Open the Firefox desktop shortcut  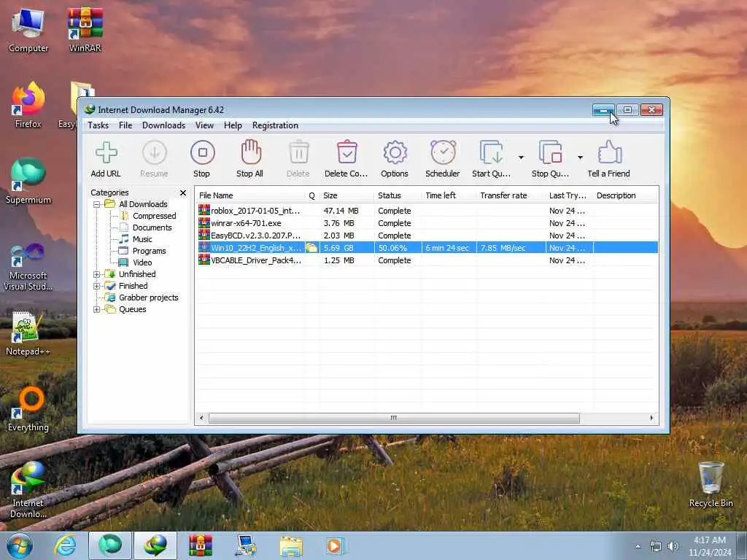click(x=28, y=105)
